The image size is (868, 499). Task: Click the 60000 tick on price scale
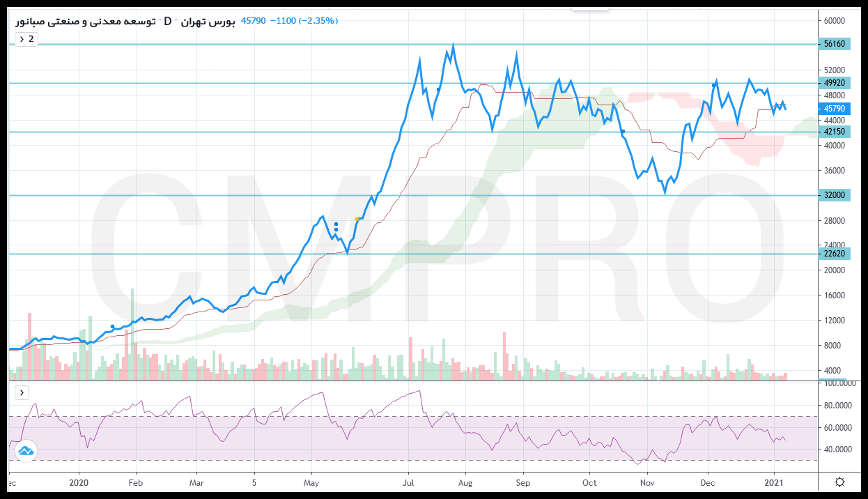click(x=834, y=20)
